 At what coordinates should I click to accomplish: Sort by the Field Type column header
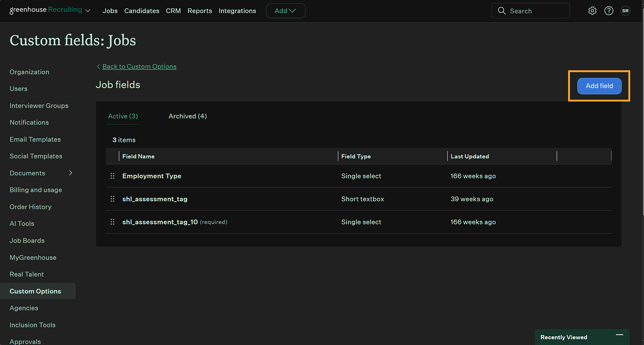[x=356, y=156]
